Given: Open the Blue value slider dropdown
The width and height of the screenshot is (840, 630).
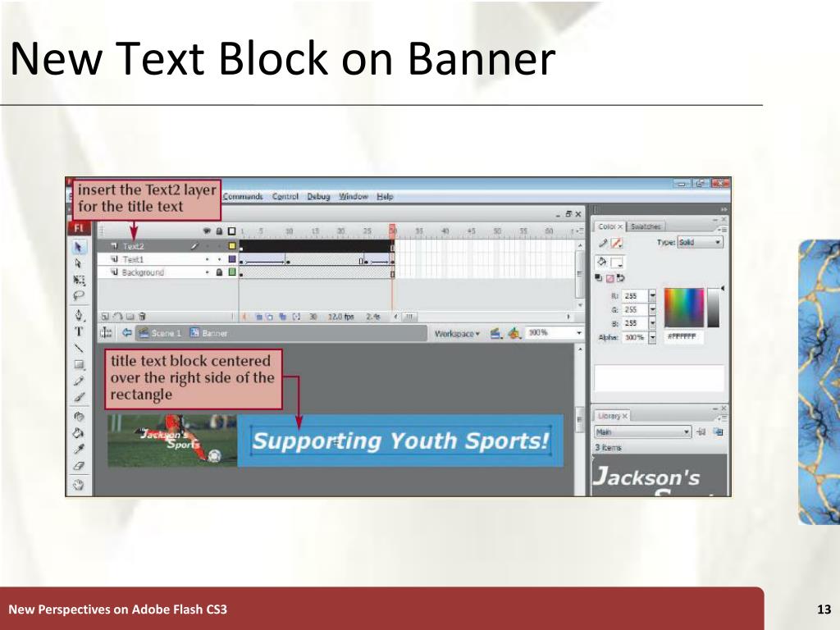Looking at the screenshot, I should pyautogui.click(x=652, y=323).
